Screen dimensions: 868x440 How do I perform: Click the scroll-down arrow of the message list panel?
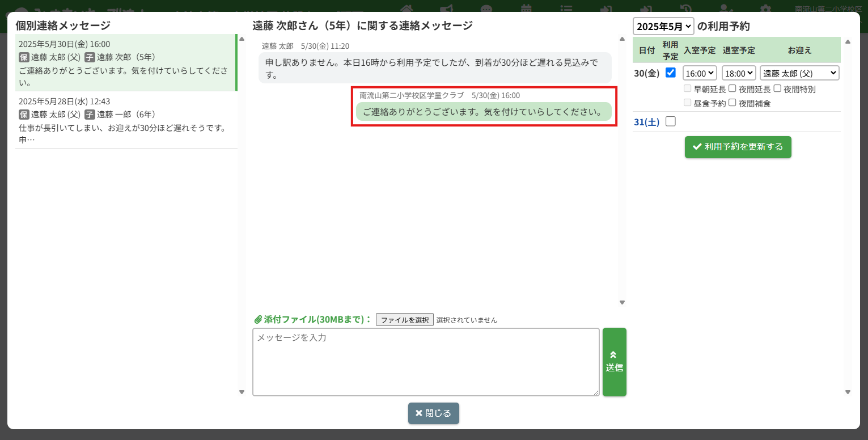point(242,392)
